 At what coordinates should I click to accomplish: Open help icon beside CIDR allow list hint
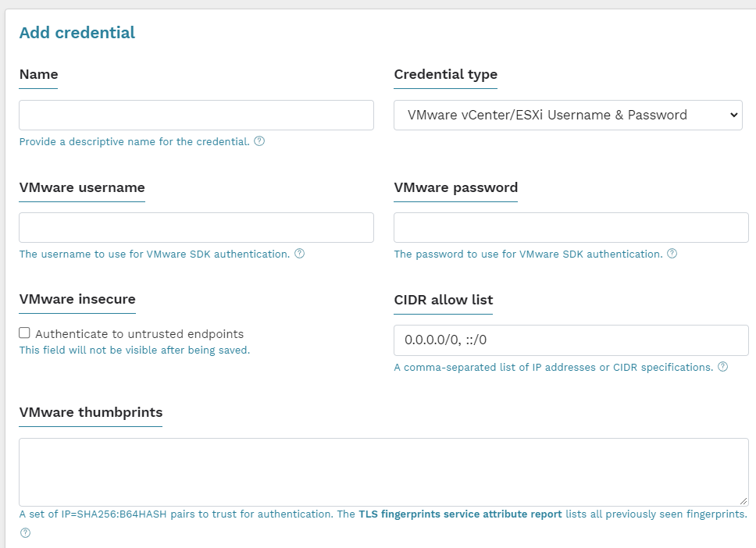[722, 367]
